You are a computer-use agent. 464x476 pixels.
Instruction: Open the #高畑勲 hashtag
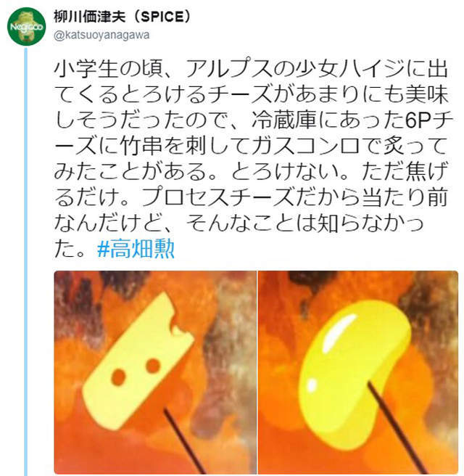click(x=136, y=248)
